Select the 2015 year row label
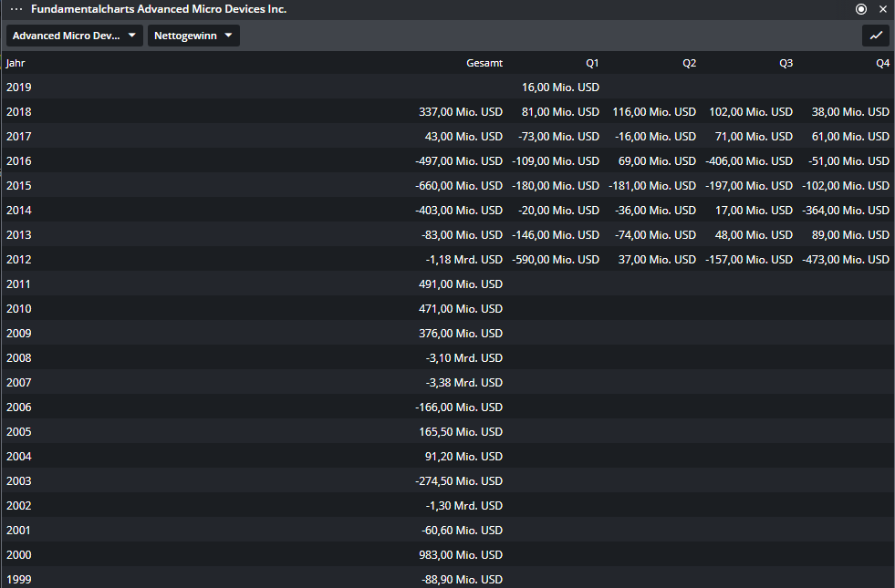This screenshot has height=588, width=895. coord(19,185)
